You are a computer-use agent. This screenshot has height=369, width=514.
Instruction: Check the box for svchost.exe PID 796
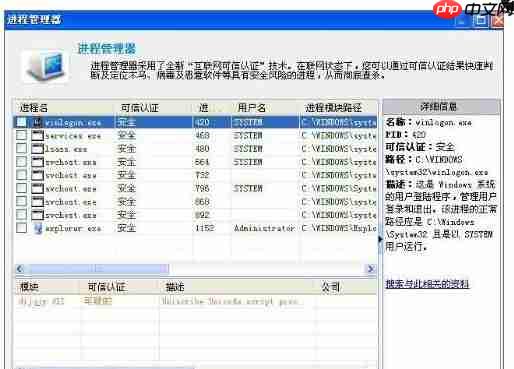tap(21, 188)
